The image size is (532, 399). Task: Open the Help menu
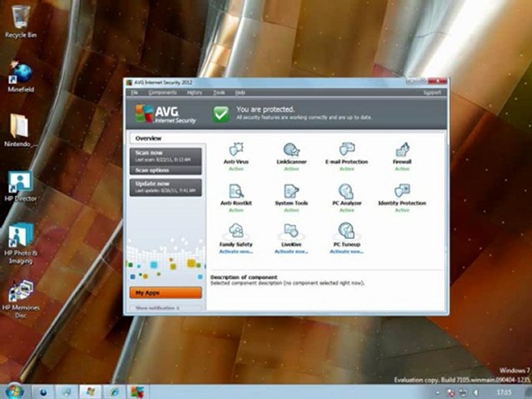pyautogui.click(x=240, y=93)
